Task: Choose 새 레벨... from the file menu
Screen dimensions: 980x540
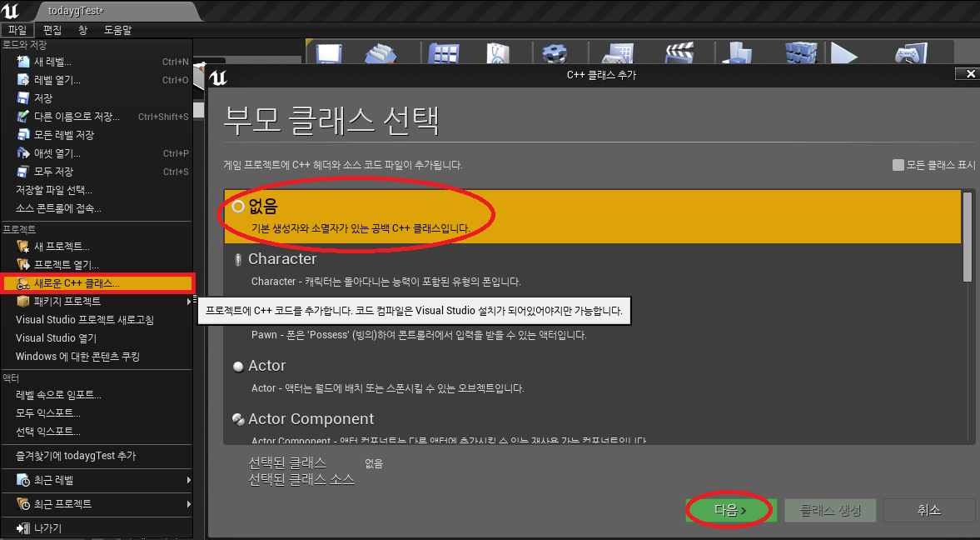Action: tap(97, 62)
